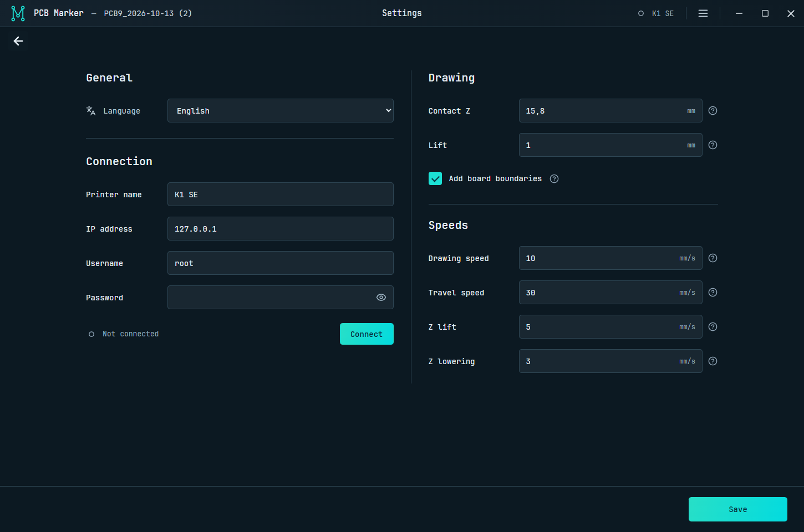Edit the Username field

point(281,263)
